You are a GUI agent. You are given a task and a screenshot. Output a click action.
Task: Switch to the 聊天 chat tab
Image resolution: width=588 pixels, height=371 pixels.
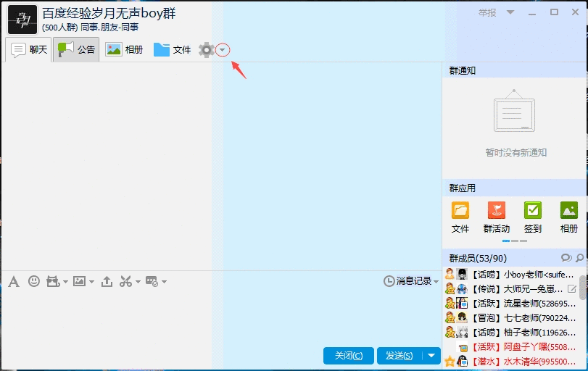(x=28, y=49)
